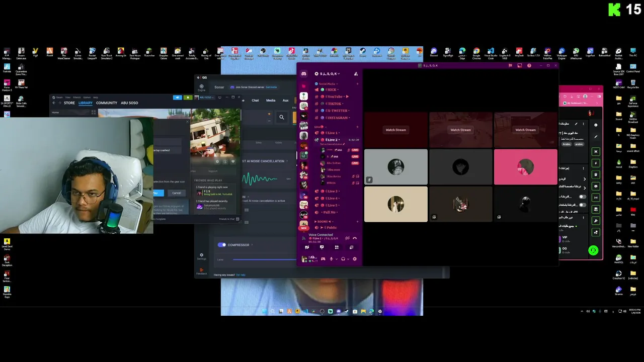The width and height of the screenshot is (644, 362).
Task: Open Steam COMMUNITY tab
Action: tap(107, 103)
